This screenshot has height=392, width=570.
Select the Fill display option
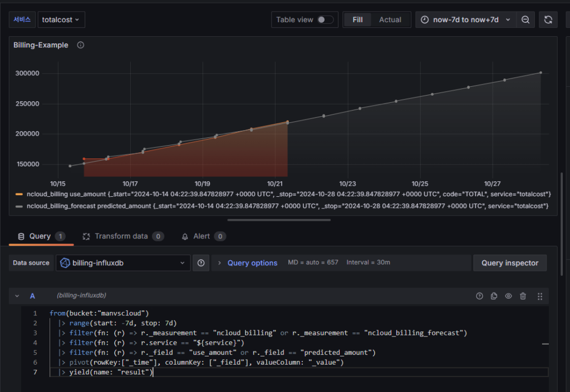pyautogui.click(x=357, y=19)
